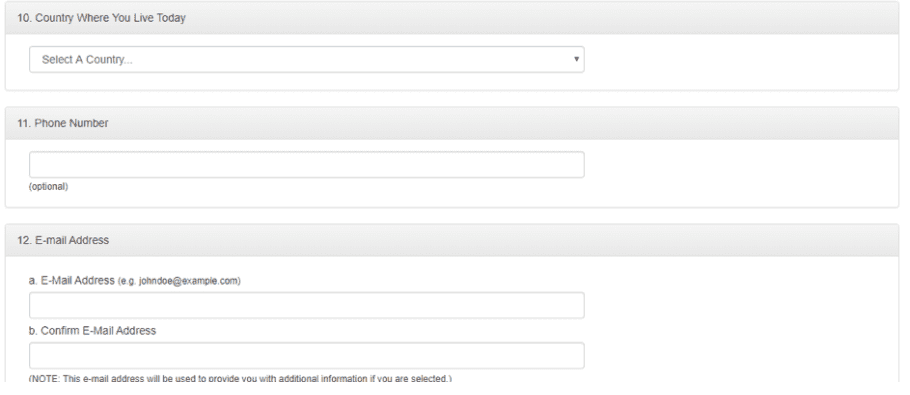Click the Select A Country placeholder text
Viewport: 910px width, 395px height.
[x=87, y=60]
